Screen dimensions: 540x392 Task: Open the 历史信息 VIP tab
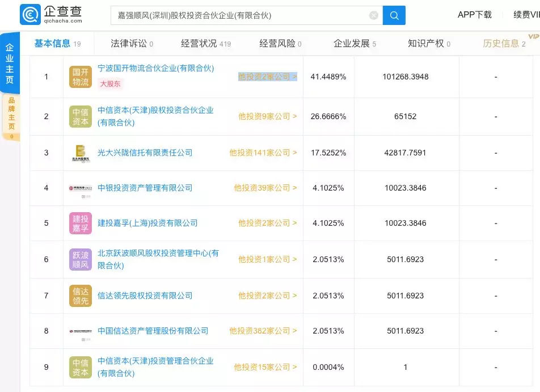[x=504, y=44]
